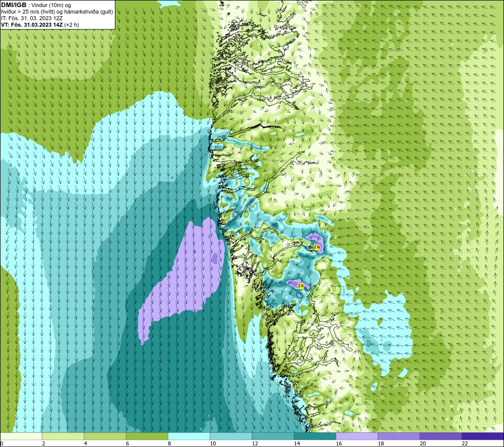Select the deep indigo legend swatch above 22
This screenshot has width=504, height=447.
point(483,436)
